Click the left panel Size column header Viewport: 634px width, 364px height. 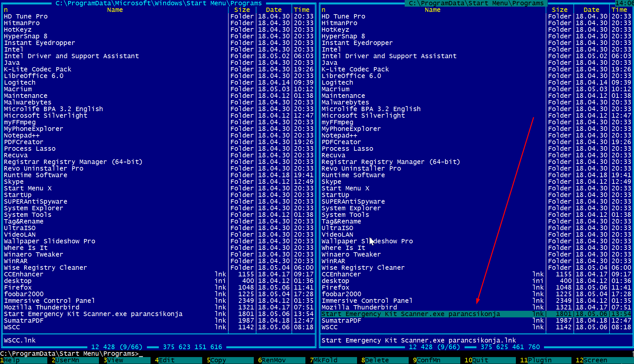242,10
